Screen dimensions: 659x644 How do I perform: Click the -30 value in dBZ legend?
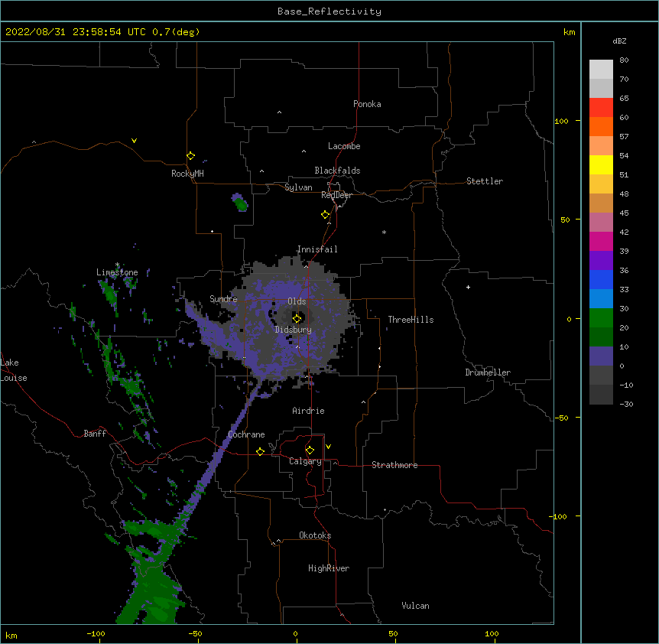tap(626, 404)
